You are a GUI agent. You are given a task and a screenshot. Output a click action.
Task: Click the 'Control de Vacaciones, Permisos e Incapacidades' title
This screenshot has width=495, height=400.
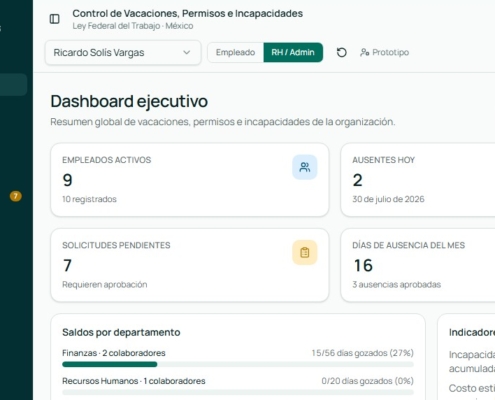188,13
